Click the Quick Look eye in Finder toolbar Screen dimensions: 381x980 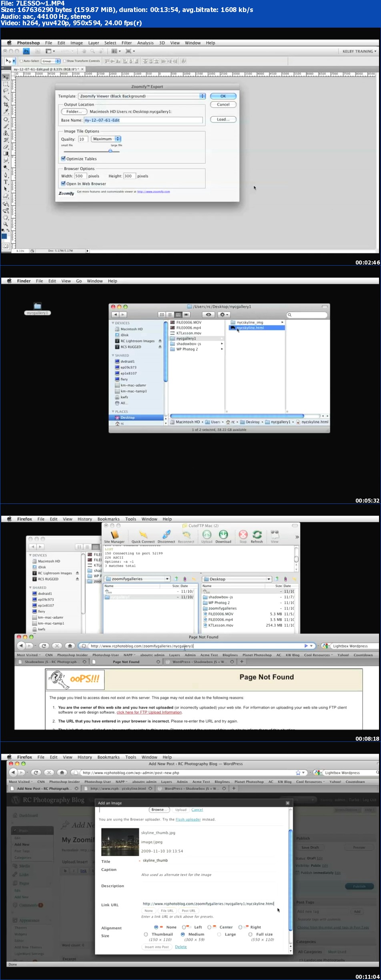click(209, 315)
